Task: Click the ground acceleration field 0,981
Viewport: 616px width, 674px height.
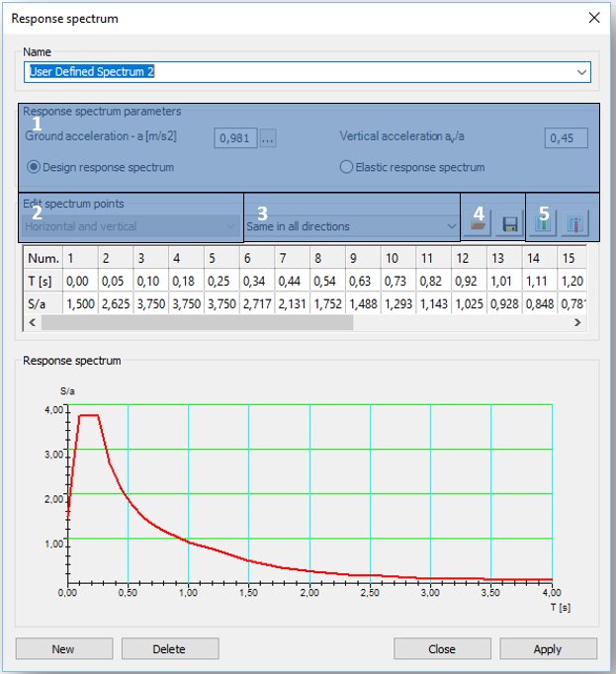Action: tap(235, 138)
